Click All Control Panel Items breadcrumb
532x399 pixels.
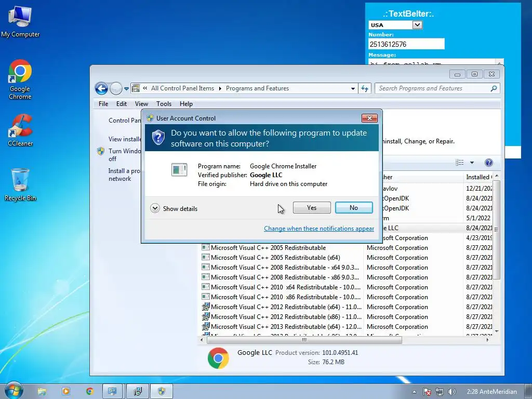pos(182,88)
